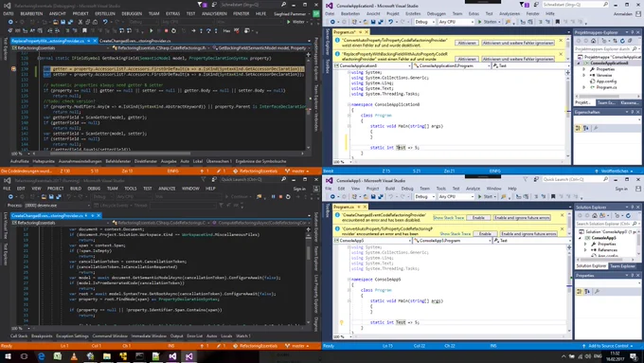Image resolution: width=644 pixels, height=363 pixels.
Task: Switch to the Team Explorer tab
Action: click(622, 266)
